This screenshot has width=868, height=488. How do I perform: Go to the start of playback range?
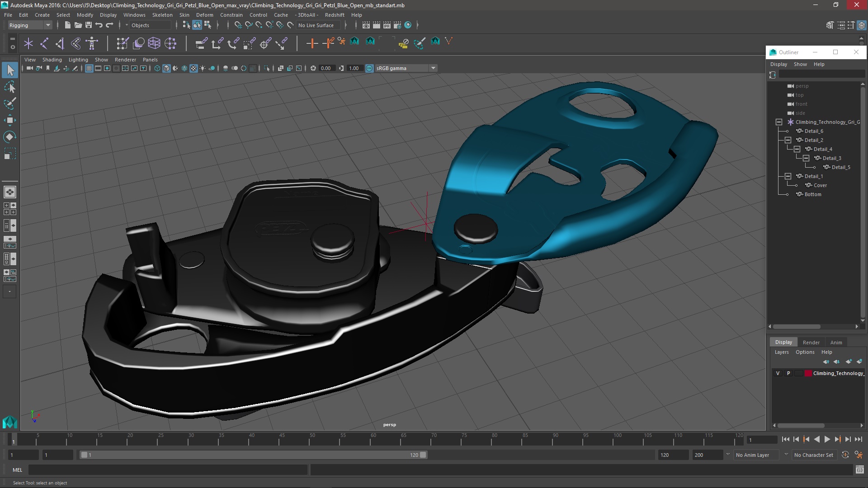(785, 439)
